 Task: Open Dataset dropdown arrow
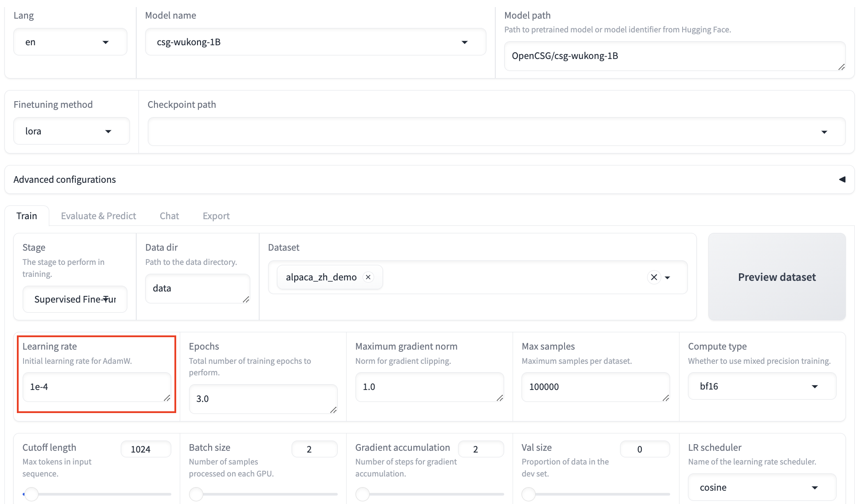coord(667,278)
